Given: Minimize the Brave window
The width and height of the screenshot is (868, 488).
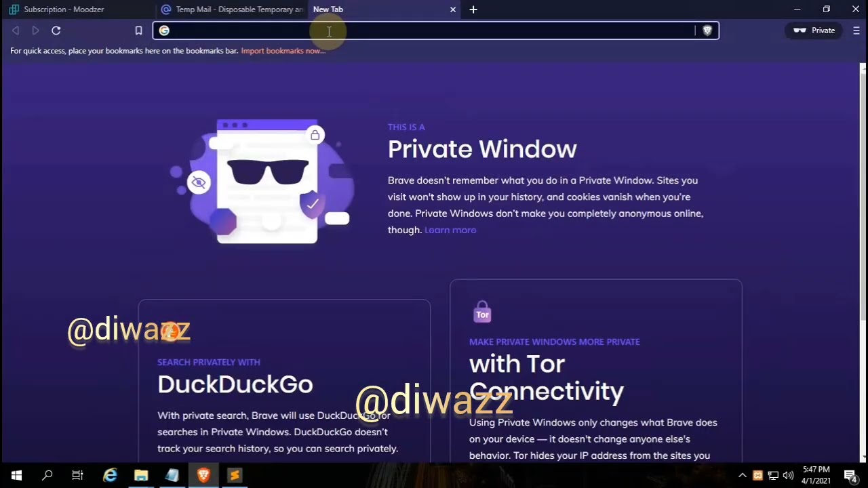Looking at the screenshot, I should pos(797,9).
